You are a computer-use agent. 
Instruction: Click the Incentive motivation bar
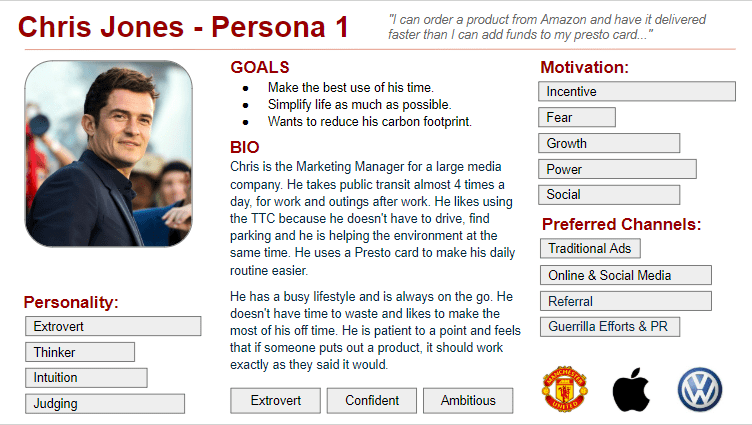(x=636, y=92)
